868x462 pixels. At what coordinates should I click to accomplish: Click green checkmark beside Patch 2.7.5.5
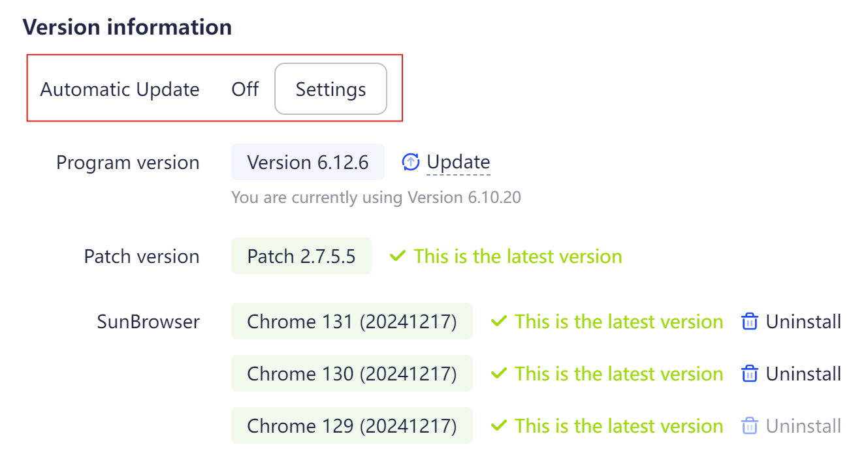398,256
